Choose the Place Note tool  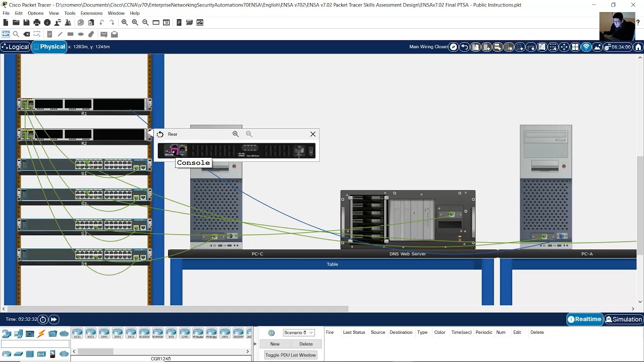(49, 34)
